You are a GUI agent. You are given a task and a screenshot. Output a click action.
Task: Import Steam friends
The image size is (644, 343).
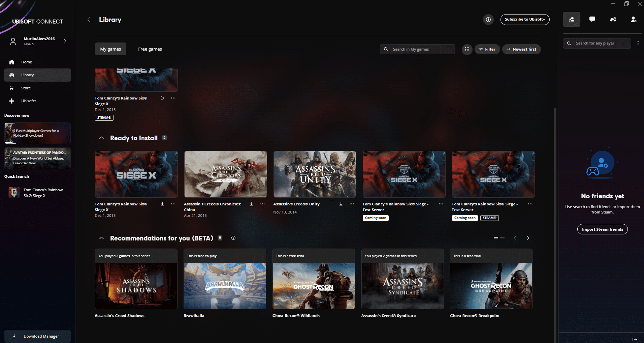coord(602,229)
